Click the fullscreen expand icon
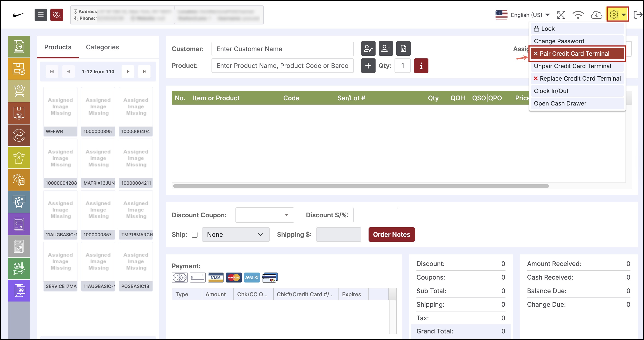This screenshot has width=644, height=340. (561, 15)
